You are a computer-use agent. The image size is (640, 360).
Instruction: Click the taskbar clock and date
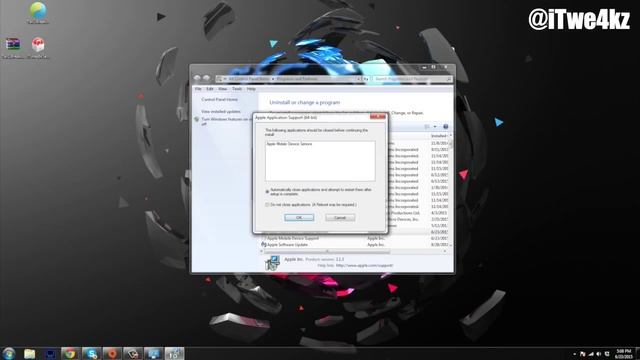click(x=624, y=354)
